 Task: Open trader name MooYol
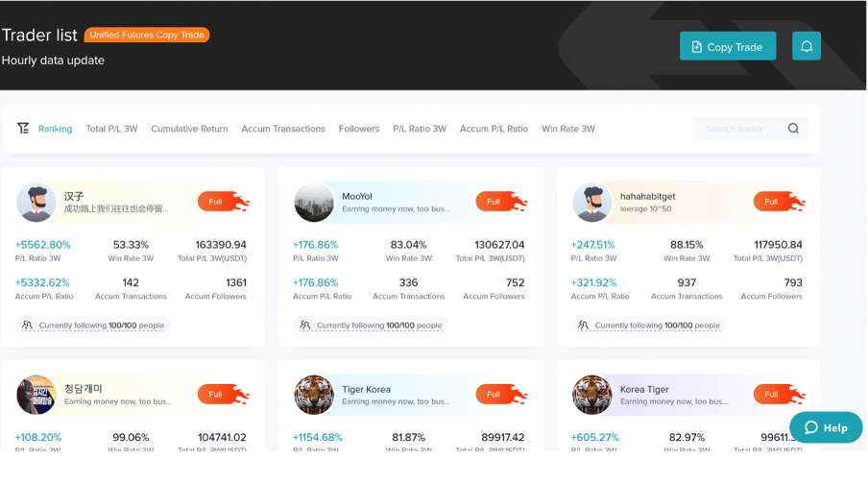(357, 196)
